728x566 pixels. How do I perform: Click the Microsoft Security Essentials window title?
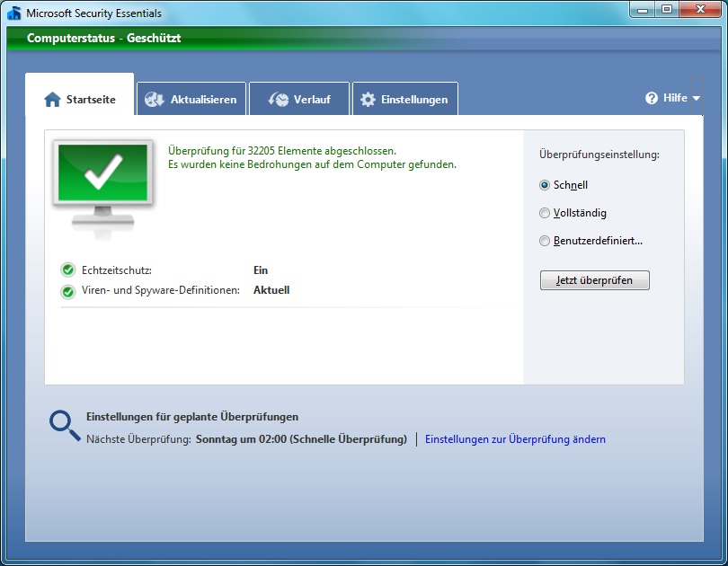click(93, 13)
